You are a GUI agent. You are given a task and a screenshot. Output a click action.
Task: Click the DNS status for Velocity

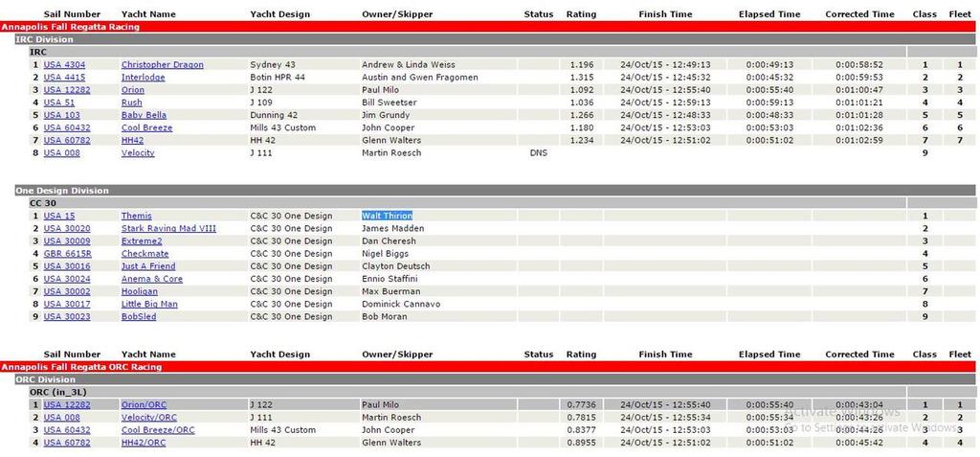click(x=538, y=152)
